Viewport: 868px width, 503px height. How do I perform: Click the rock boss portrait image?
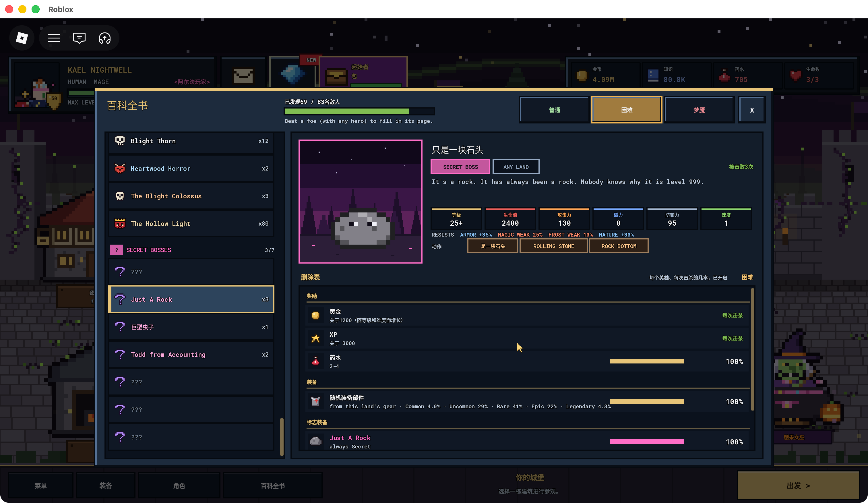coord(361,202)
